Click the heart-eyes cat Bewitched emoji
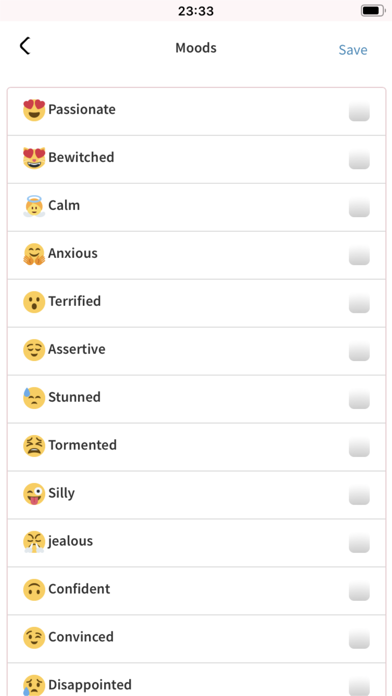Viewport: 392px width, 696px height. click(34, 158)
